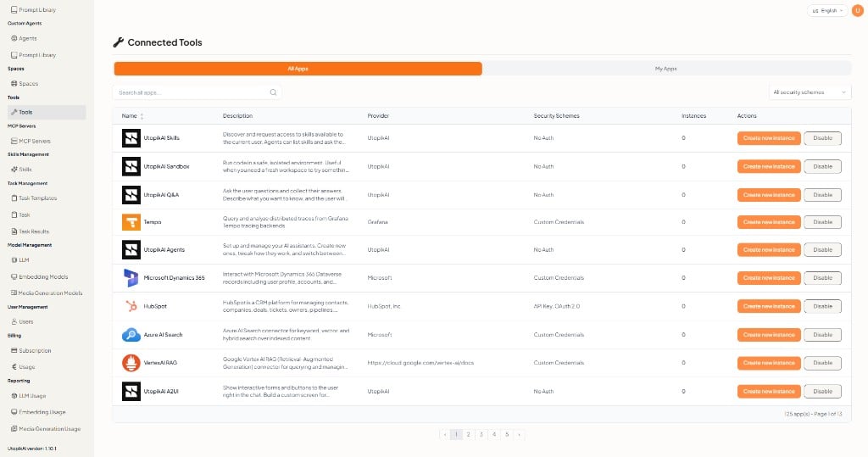Click the search magnifier icon
The width and height of the screenshot is (868, 457).
click(273, 92)
